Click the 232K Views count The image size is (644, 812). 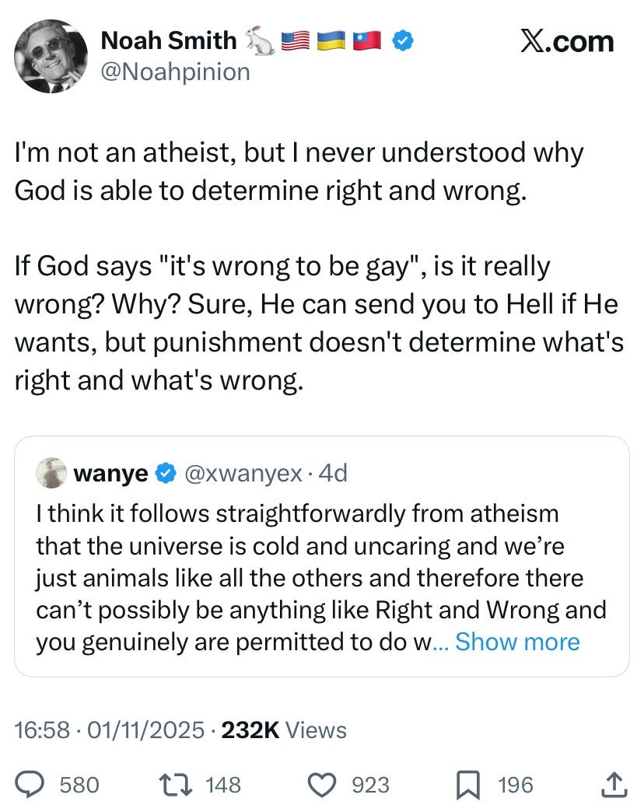click(284, 730)
